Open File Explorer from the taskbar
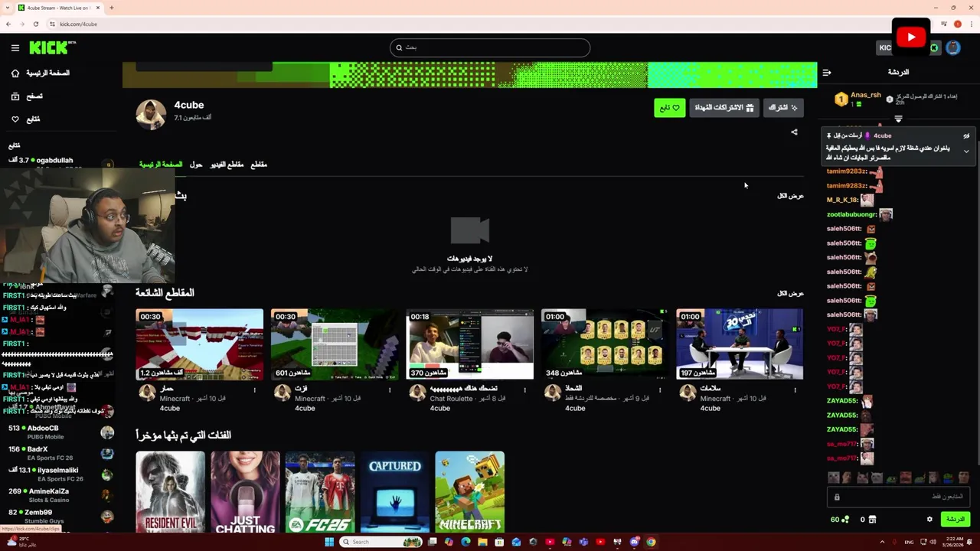Screen dimensions: 980x551 pyautogui.click(x=482, y=542)
